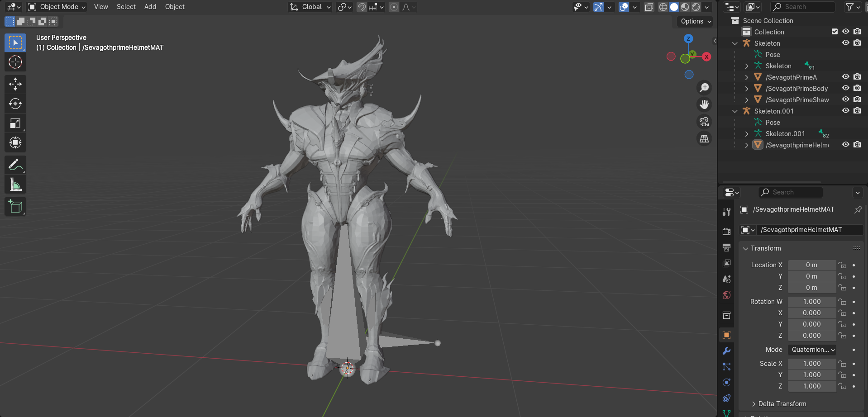
Task: Select the Scale tool
Action: point(15,123)
